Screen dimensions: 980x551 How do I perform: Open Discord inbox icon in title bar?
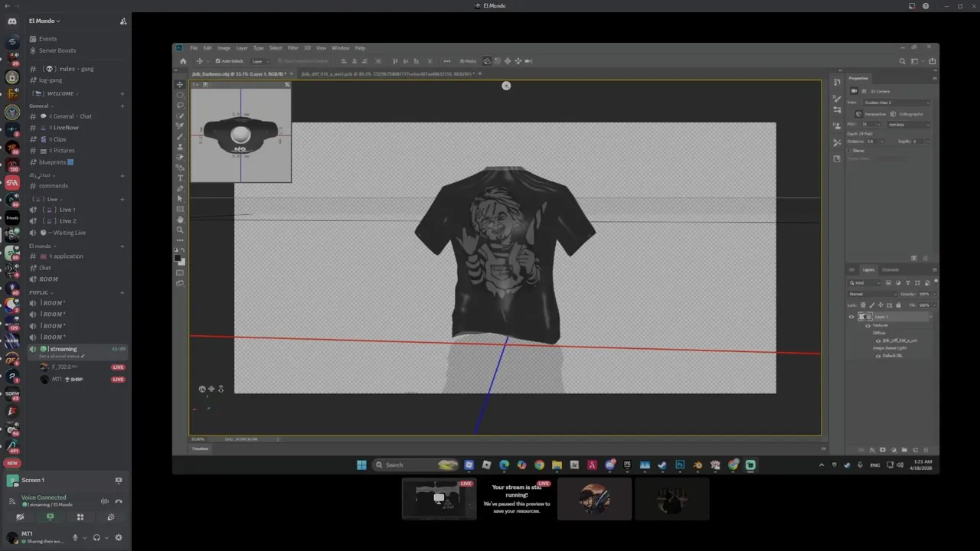912,5
